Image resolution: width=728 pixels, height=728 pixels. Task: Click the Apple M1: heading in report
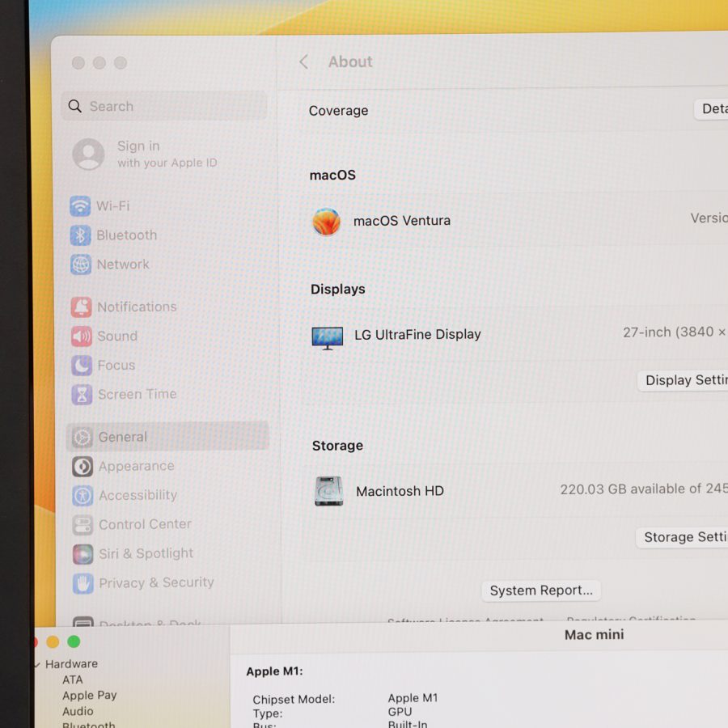(x=274, y=671)
